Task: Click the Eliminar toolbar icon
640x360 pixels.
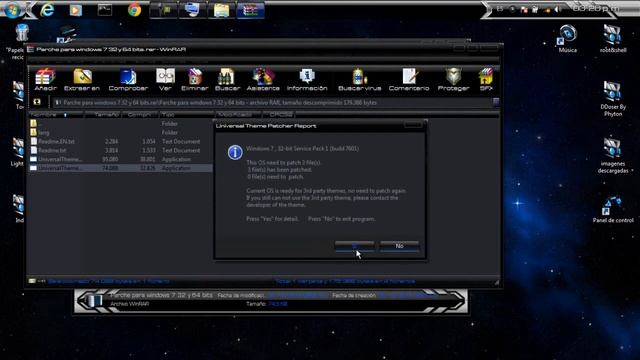Action: tap(195, 80)
